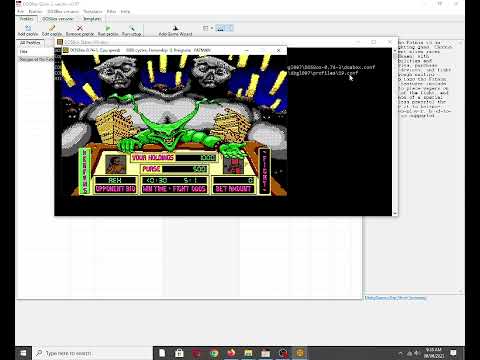Viewport: 480px width, 360px height.
Task: Open the Filter menu
Action: 111,11
